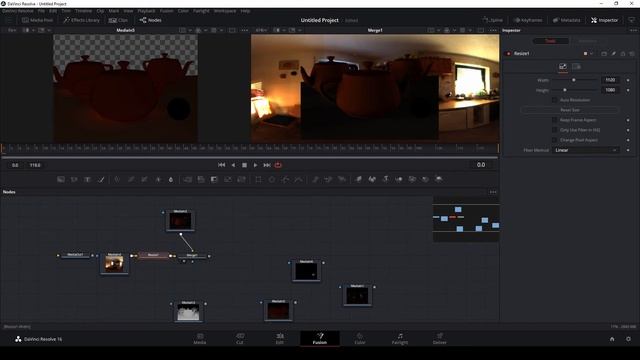640x360 pixels.
Task: Play the composition in reverse
Action: point(233,165)
